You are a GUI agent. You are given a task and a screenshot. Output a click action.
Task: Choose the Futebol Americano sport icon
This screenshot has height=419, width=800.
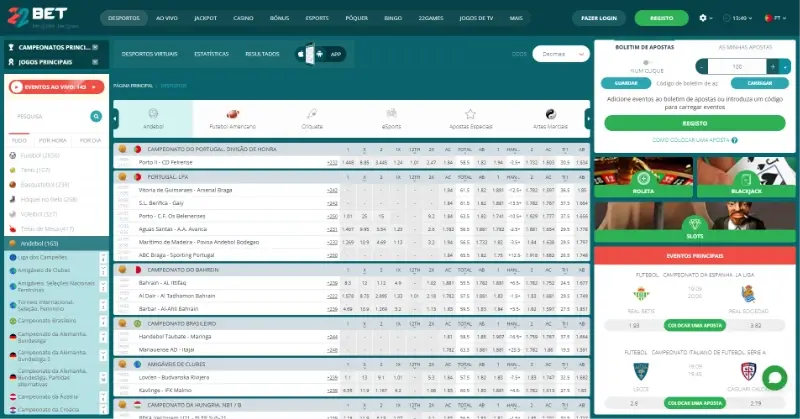(x=232, y=115)
